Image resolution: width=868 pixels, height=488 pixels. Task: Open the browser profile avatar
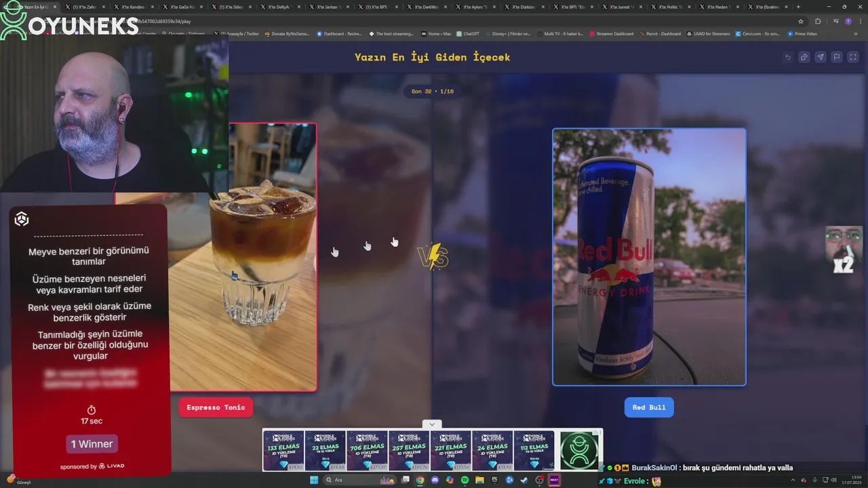pyautogui.click(x=848, y=21)
